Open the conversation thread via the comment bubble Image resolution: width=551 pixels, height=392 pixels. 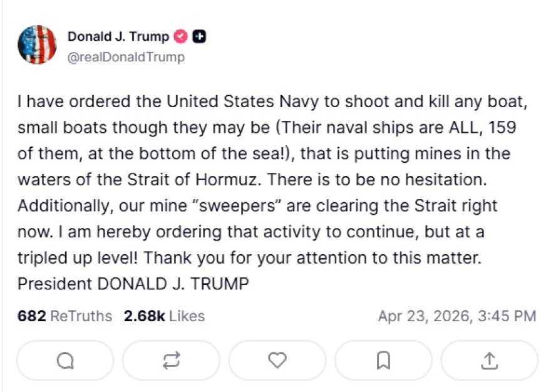click(64, 360)
